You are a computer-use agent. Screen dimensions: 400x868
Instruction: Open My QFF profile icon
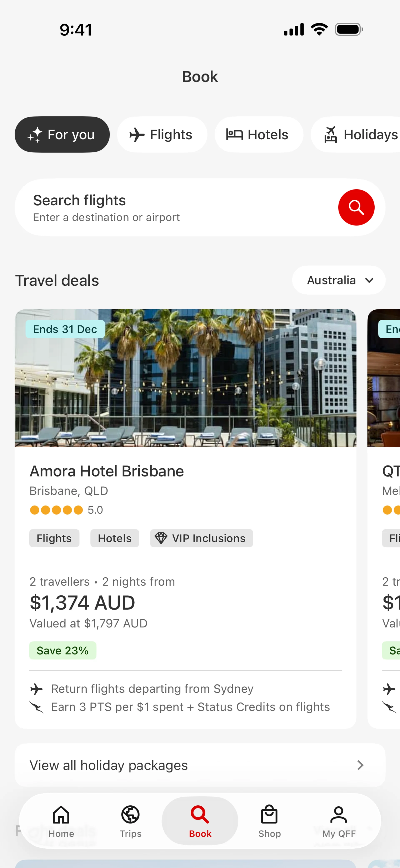coord(339,815)
